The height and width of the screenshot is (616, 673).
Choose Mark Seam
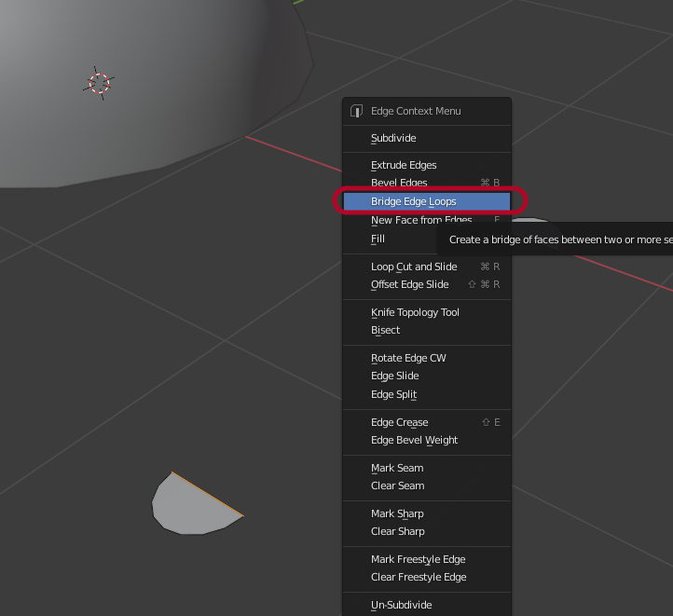(427, 468)
